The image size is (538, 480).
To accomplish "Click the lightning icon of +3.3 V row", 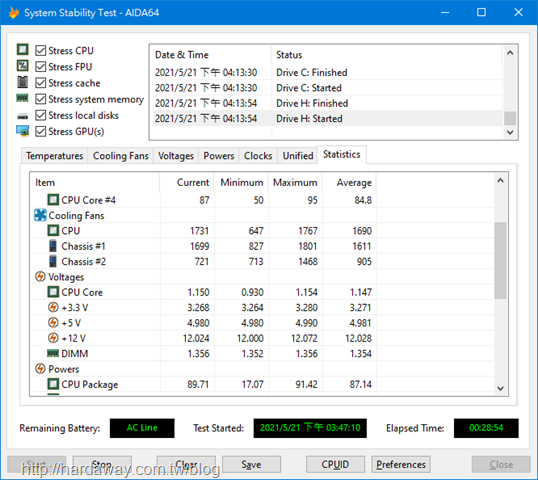I will [53, 307].
